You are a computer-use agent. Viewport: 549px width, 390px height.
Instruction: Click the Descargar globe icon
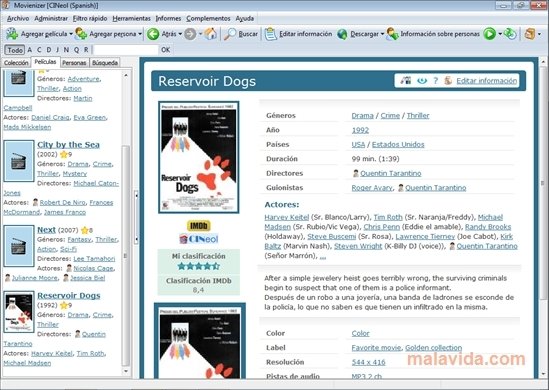tap(342, 34)
